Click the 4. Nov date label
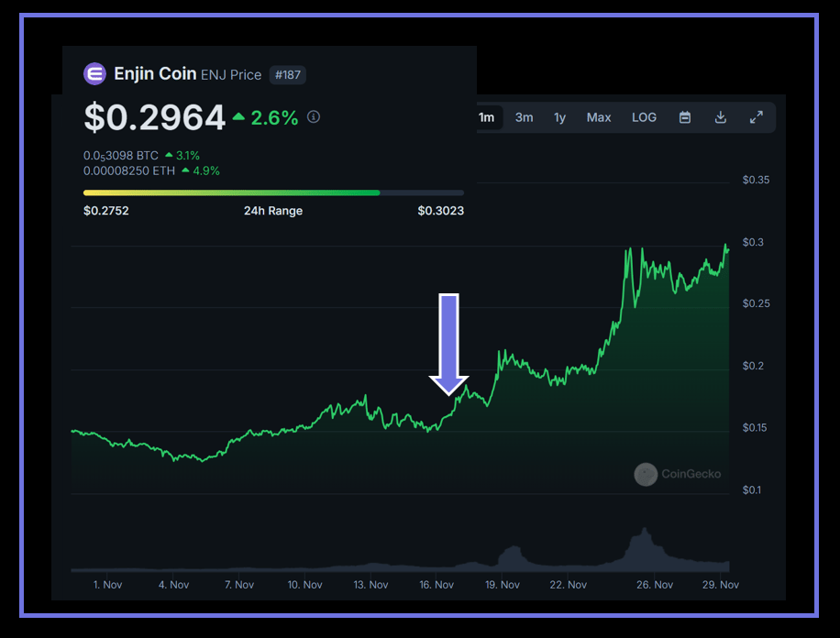This screenshot has height=638, width=840. [173, 585]
